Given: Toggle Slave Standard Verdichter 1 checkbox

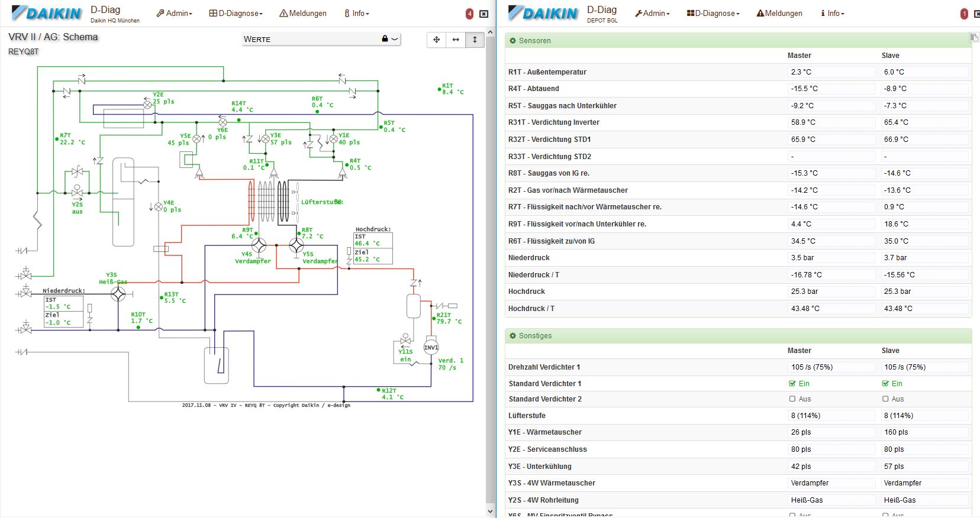Looking at the screenshot, I should tap(885, 383).
